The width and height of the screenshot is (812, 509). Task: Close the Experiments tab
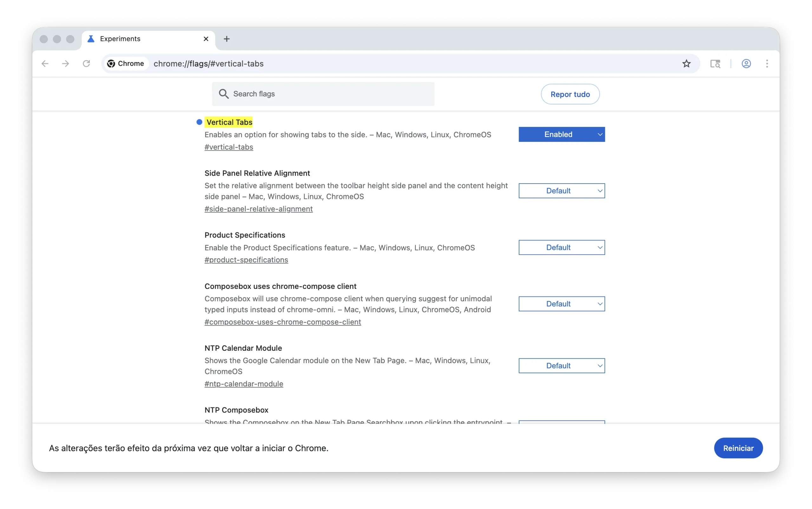pyautogui.click(x=206, y=39)
